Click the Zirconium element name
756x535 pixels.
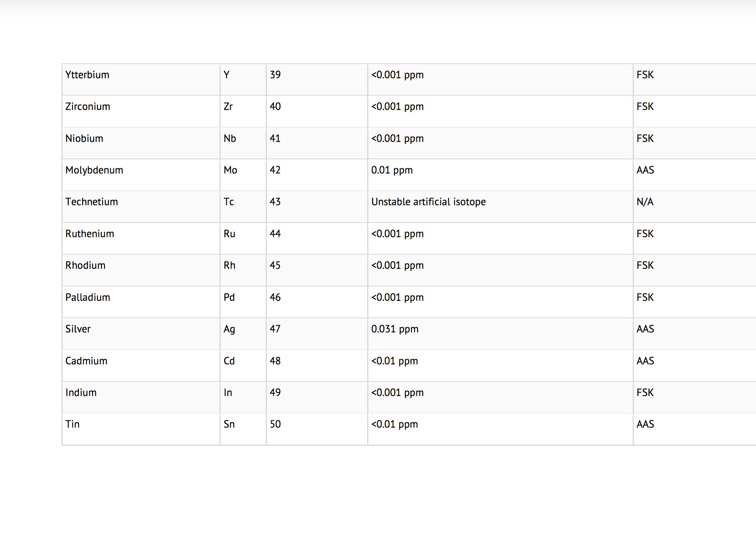tap(88, 106)
